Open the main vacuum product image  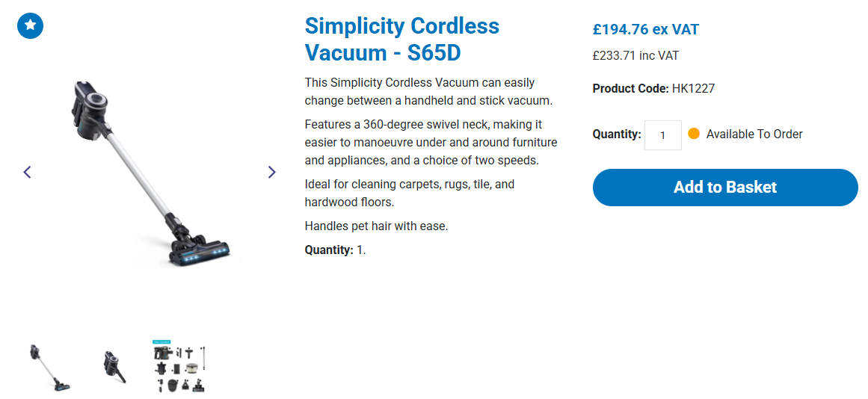pyautogui.click(x=150, y=173)
